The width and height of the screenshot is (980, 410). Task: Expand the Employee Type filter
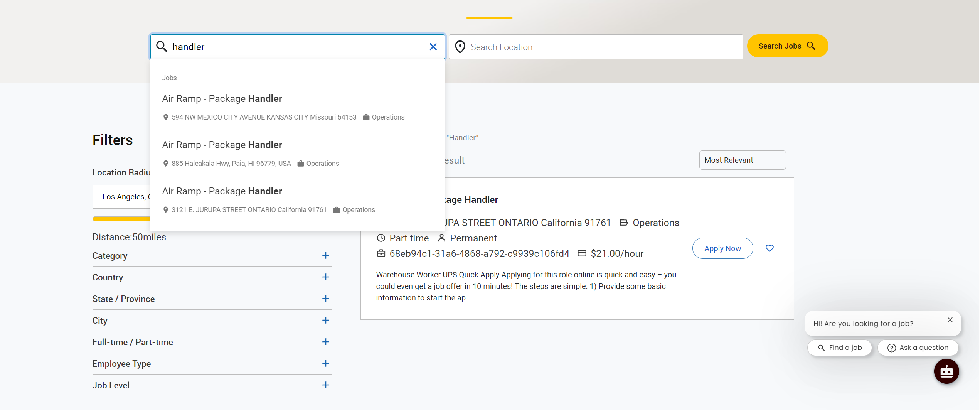coord(212,364)
